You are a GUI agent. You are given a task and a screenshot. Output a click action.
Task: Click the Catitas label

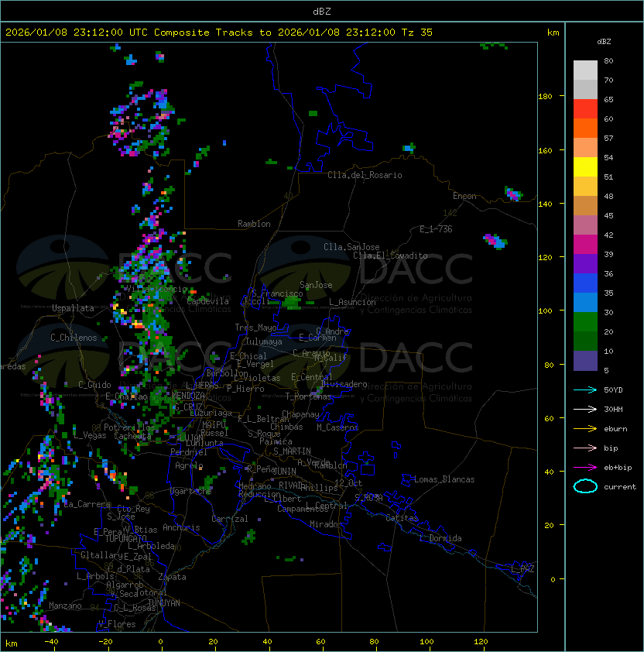[402, 519]
